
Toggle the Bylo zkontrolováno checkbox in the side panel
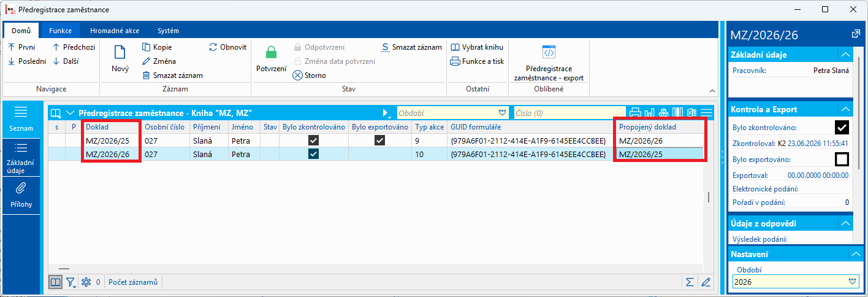tap(842, 128)
